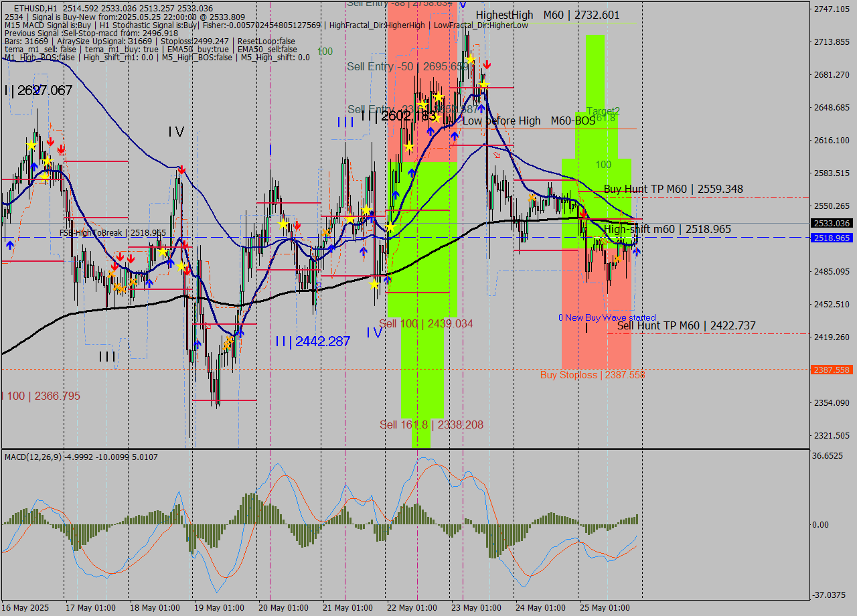Click the blue up arrow at the far left chart edge

[10, 245]
